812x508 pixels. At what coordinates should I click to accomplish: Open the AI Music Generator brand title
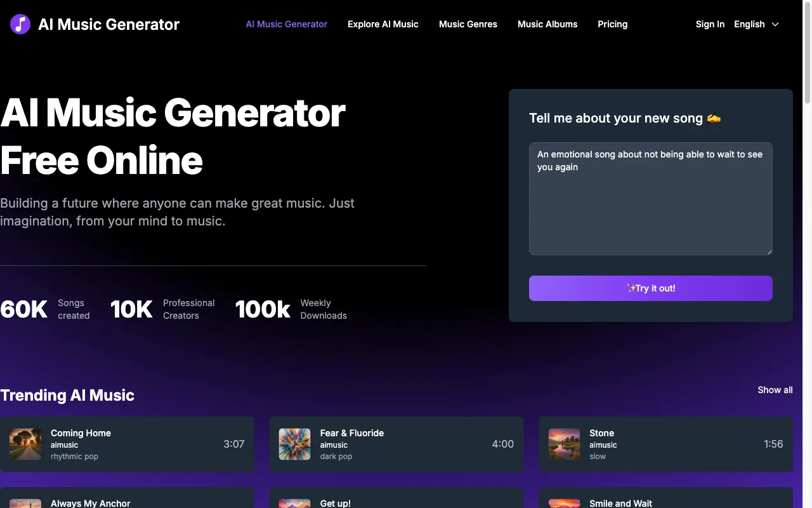108,24
